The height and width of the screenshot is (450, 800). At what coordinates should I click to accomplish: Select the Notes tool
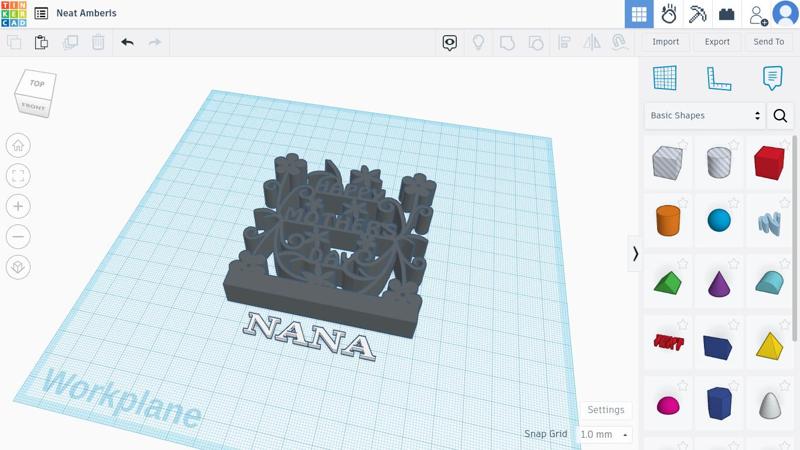[772, 78]
